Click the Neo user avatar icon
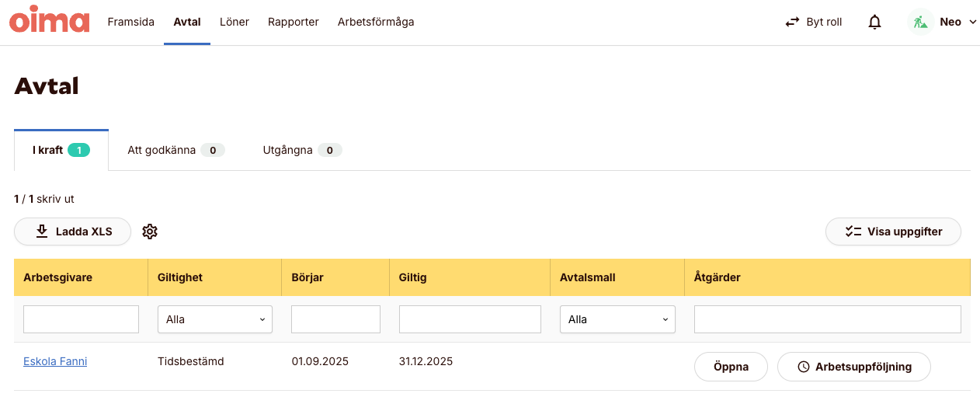 (x=920, y=22)
